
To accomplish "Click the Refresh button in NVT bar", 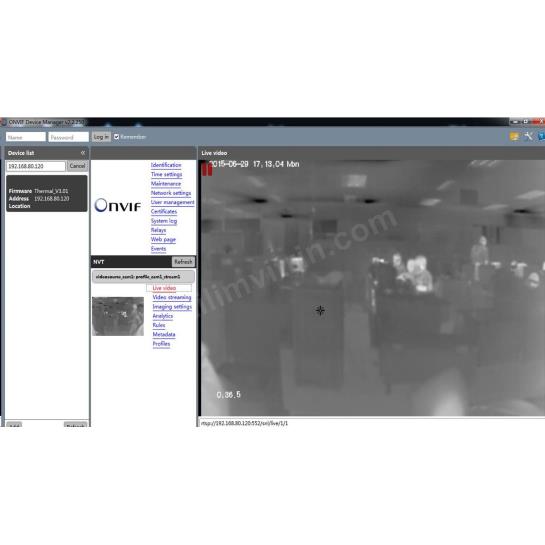I will [183, 262].
